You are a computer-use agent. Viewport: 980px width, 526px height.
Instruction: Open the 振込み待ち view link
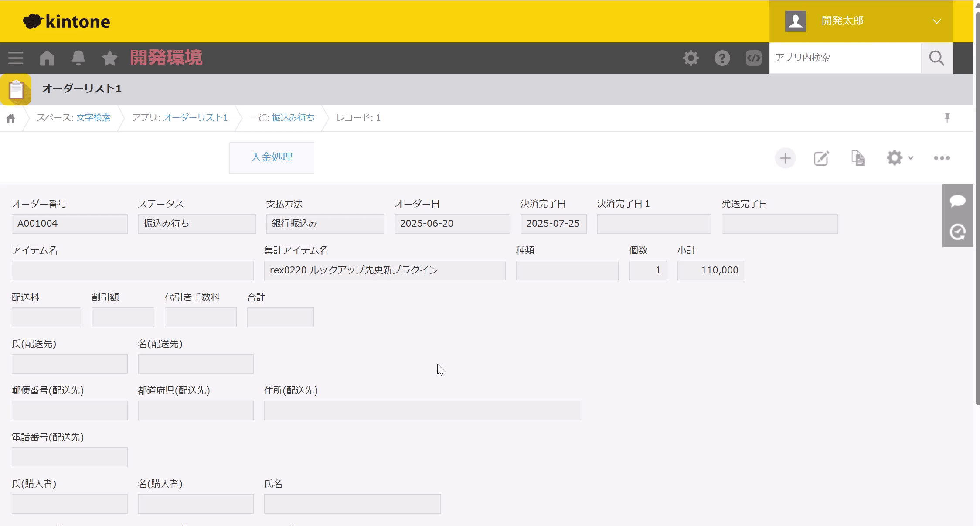click(x=293, y=117)
